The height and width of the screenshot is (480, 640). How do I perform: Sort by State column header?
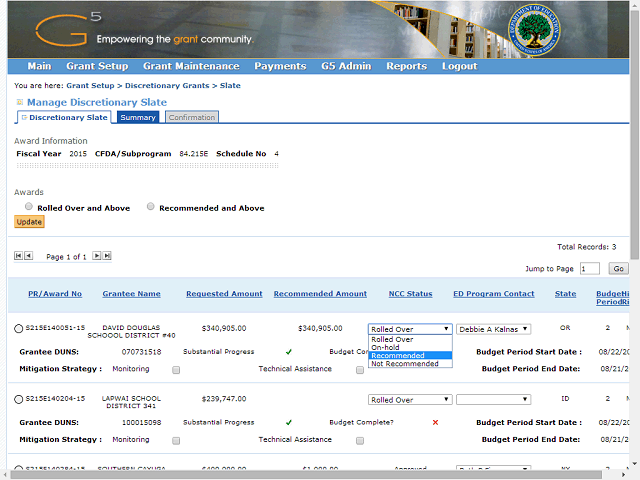point(566,294)
